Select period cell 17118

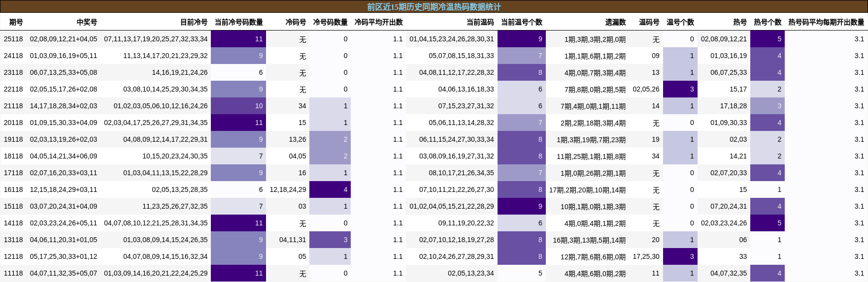tap(13, 173)
